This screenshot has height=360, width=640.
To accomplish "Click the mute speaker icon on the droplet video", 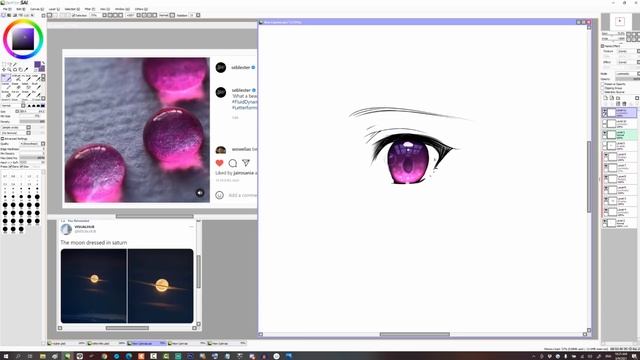I will 200,193.
